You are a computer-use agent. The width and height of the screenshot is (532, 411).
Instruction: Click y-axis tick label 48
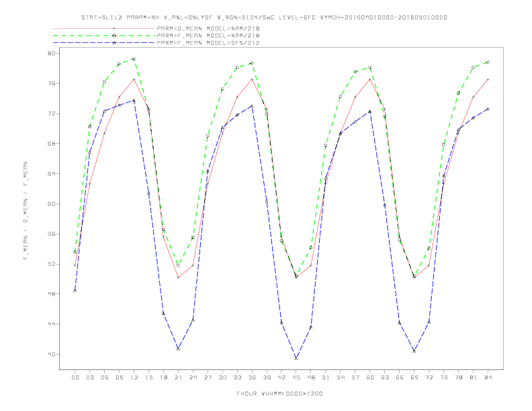tap(51, 294)
